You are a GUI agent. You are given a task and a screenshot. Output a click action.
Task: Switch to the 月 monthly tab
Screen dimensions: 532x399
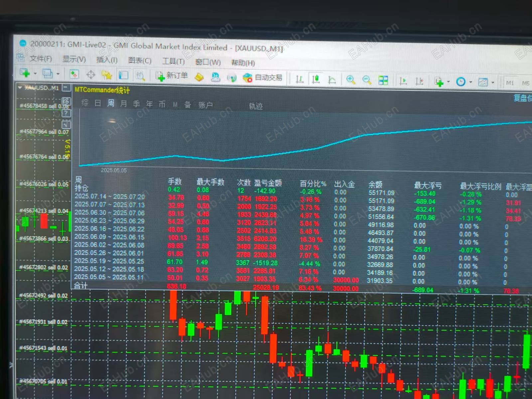123,103
